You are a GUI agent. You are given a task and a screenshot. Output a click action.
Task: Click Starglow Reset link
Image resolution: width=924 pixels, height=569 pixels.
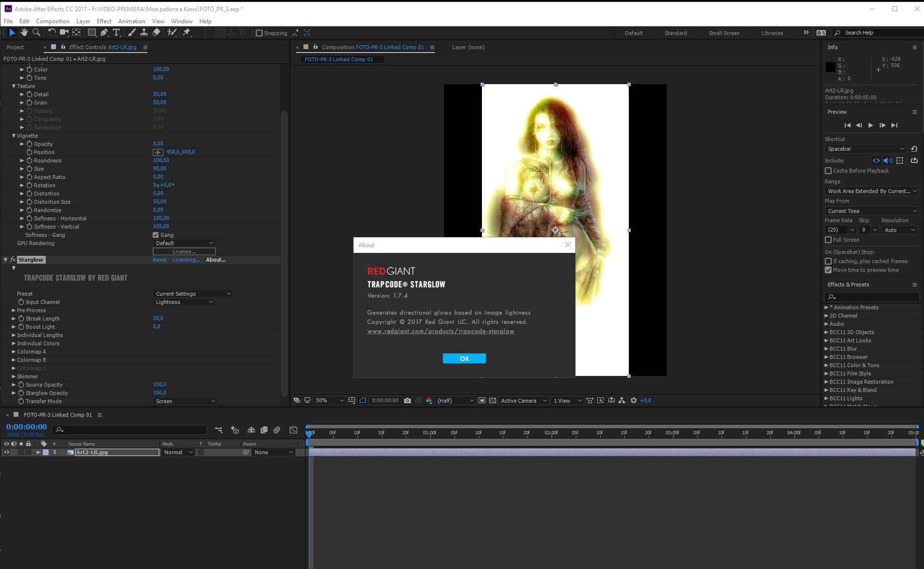point(160,260)
